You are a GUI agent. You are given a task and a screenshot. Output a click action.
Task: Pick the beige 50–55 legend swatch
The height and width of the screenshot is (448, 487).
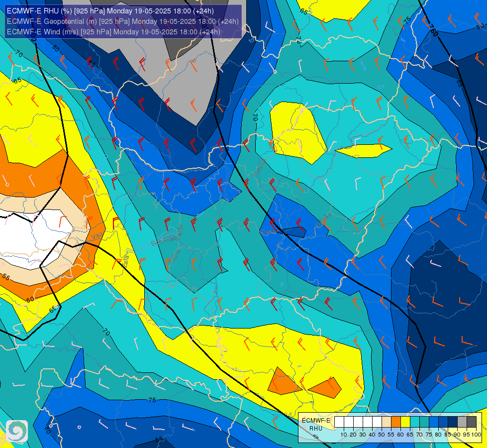[387, 422]
